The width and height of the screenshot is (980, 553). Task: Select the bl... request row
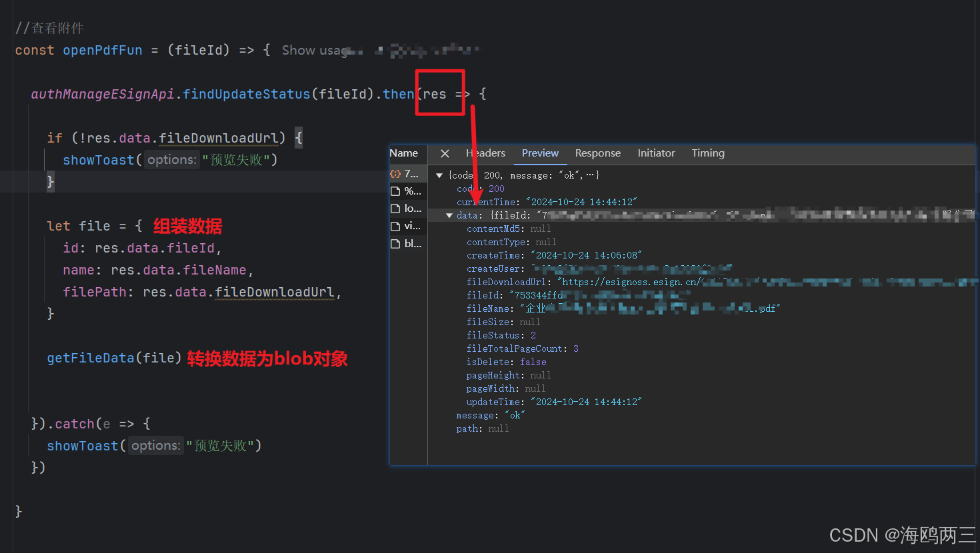[x=408, y=244]
